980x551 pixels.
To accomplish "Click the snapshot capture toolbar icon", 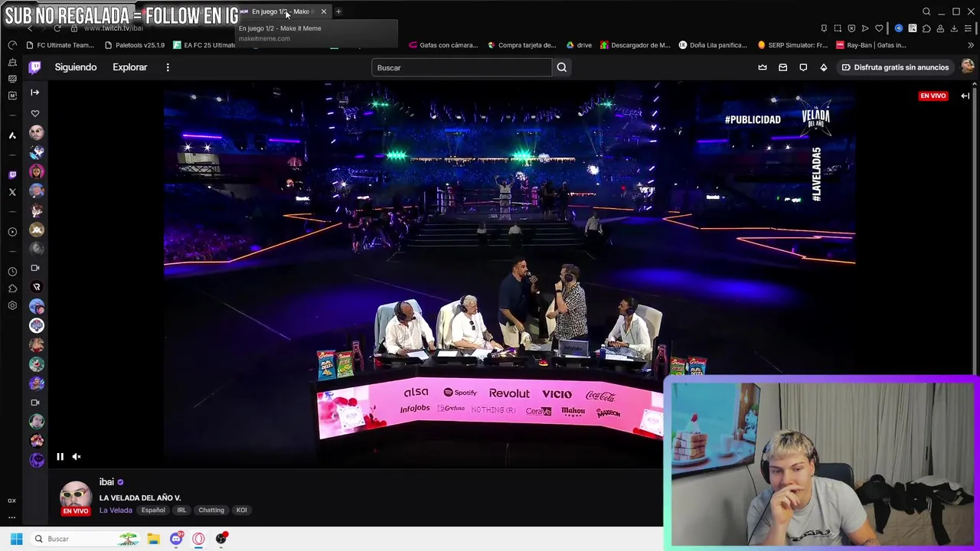I will (838, 28).
